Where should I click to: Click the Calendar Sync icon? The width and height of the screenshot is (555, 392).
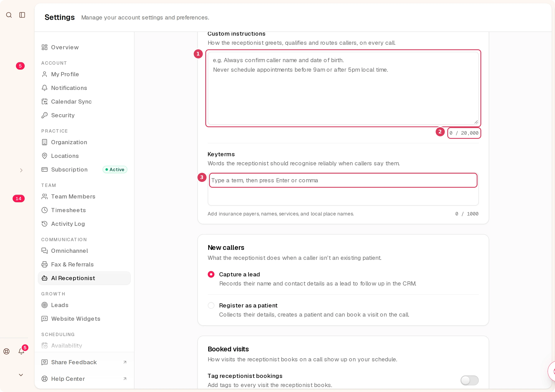click(45, 102)
